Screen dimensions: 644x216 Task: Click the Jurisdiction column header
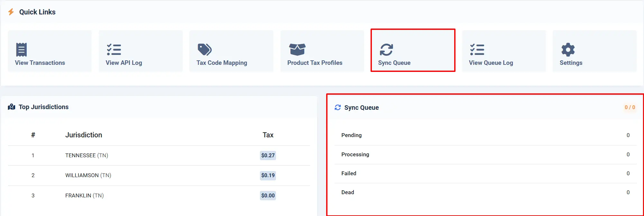click(x=84, y=135)
